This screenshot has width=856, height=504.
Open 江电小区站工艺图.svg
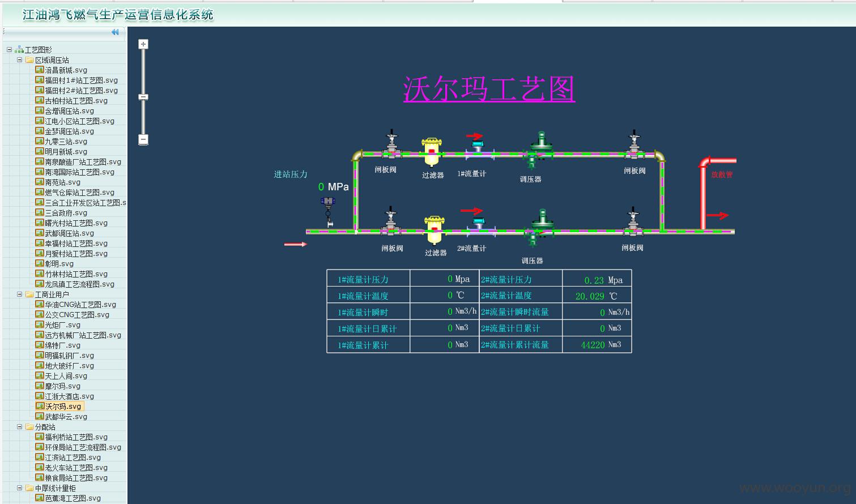[x=80, y=121]
